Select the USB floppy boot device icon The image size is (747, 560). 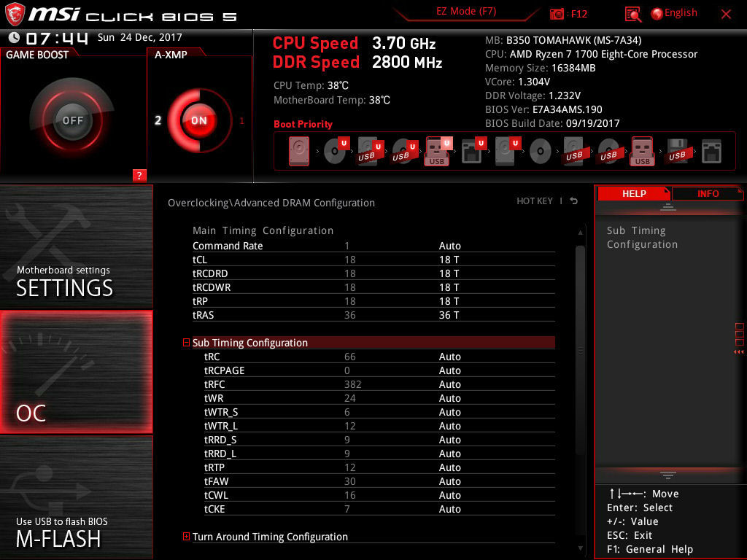tap(677, 152)
